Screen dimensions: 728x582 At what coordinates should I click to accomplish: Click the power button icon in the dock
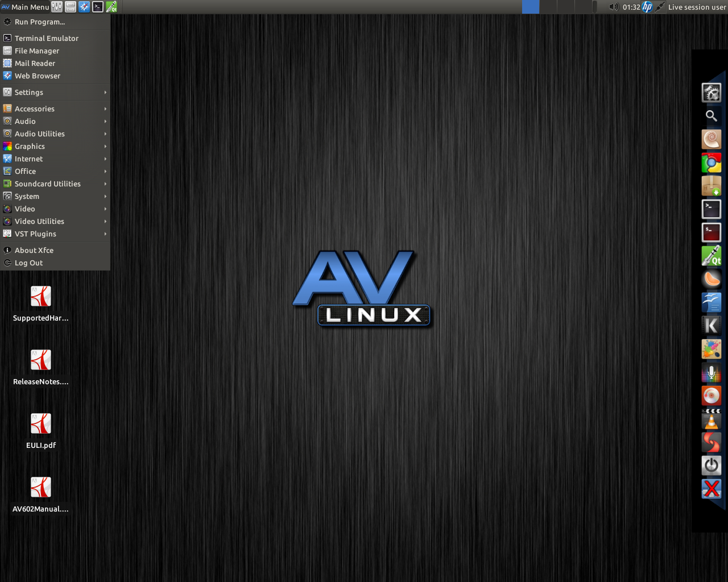point(712,465)
